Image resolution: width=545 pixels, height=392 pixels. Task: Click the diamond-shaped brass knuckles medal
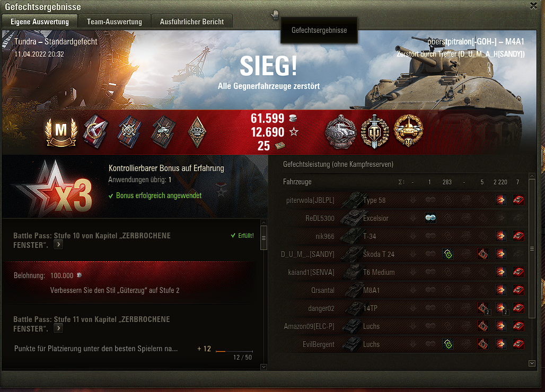(x=197, y=131)
